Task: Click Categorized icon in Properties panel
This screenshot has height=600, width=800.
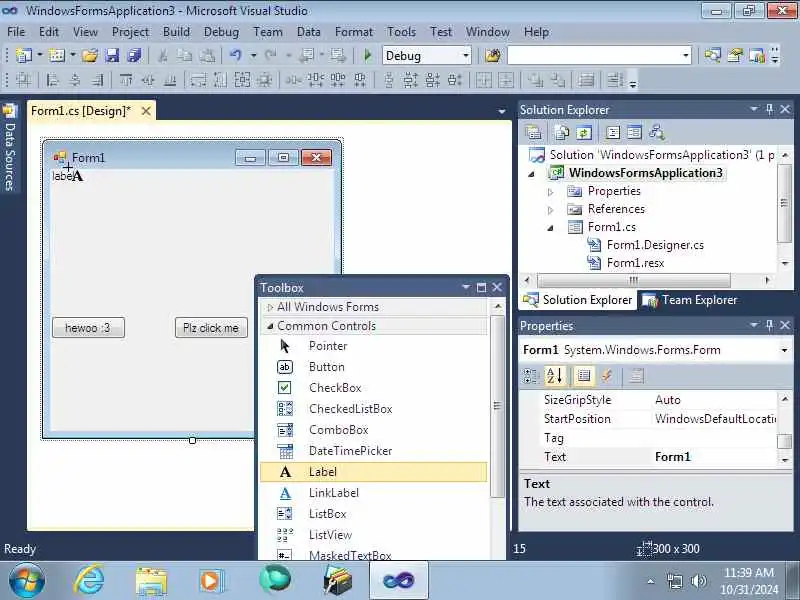Action: 531,376
